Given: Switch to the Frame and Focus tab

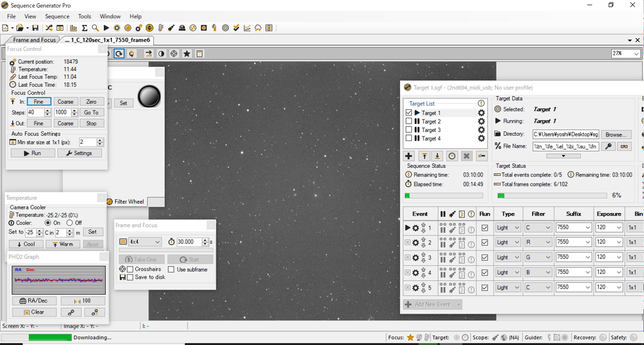Looking at the screenshot, I should click(34, 40).
